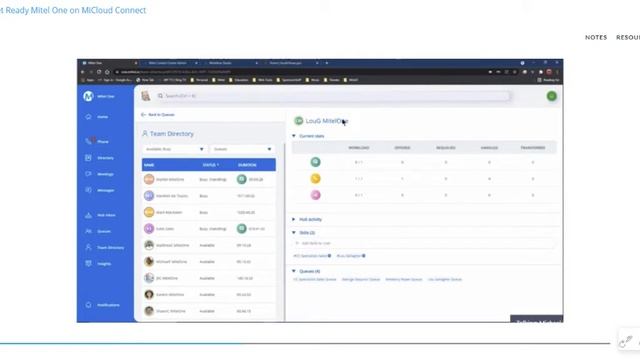Open a new browser tab with plus button
This screenshot has height=360, width=640.
327,63
